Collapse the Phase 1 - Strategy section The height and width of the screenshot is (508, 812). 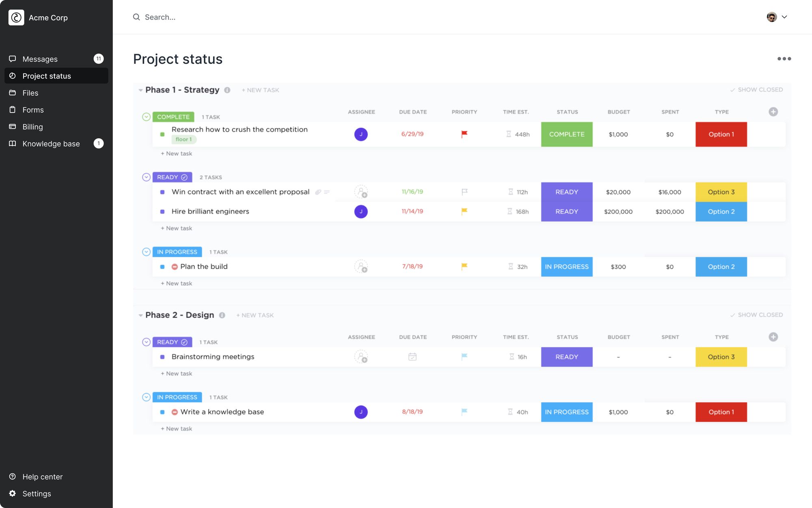coord(140,90)
